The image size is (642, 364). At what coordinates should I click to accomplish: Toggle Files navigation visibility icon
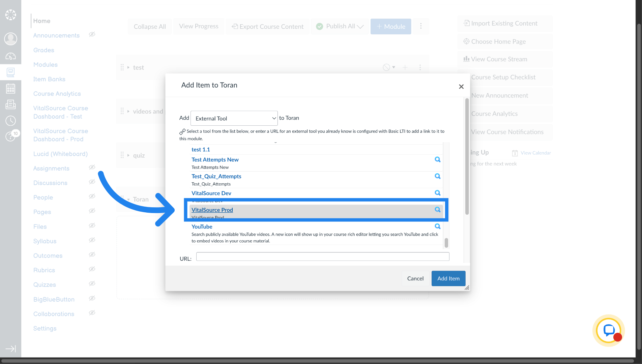92,225
